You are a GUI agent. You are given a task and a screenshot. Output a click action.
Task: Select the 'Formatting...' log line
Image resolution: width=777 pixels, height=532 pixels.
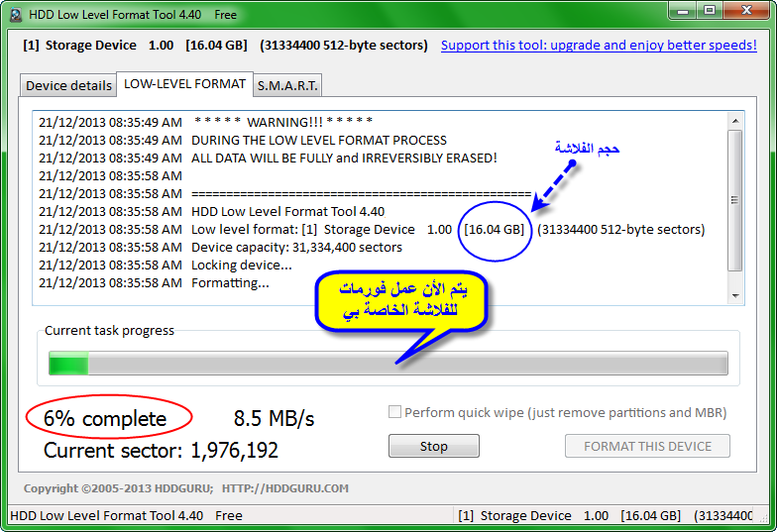coord(155,282)
